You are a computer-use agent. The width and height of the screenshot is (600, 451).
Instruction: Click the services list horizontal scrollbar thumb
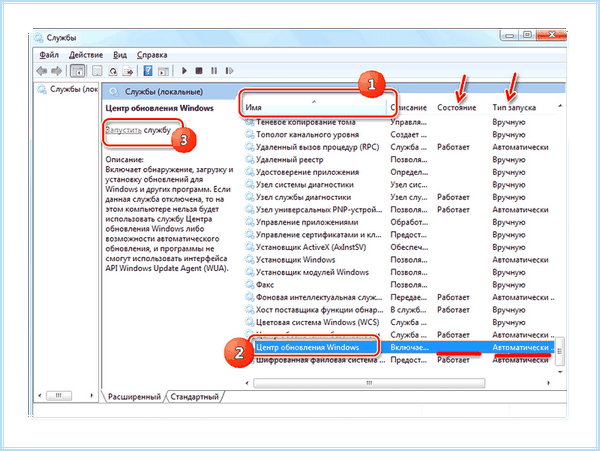[x=369, y=383]
